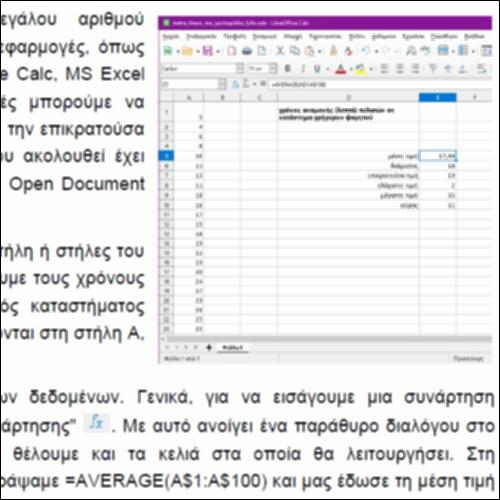Print using the printer toolbar icon
The width and height of the screenshot is (500, 500).
247,51
